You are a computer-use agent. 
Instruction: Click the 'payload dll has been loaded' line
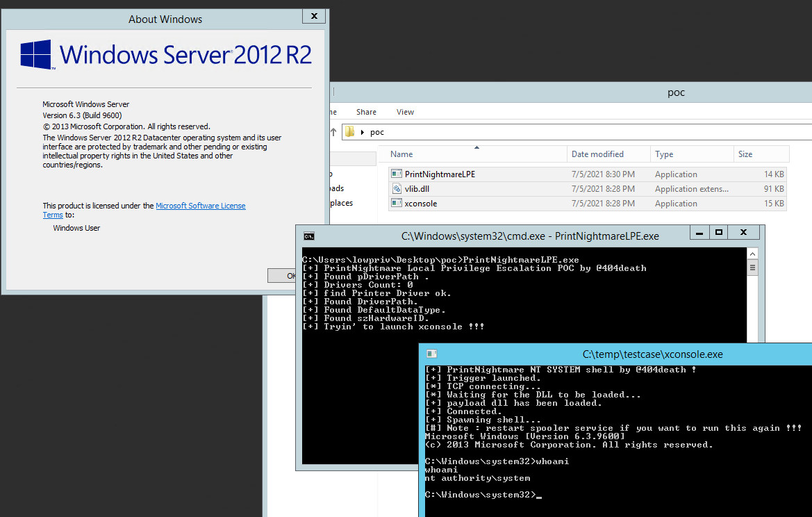pyautogui.click(x=513, y=403)
